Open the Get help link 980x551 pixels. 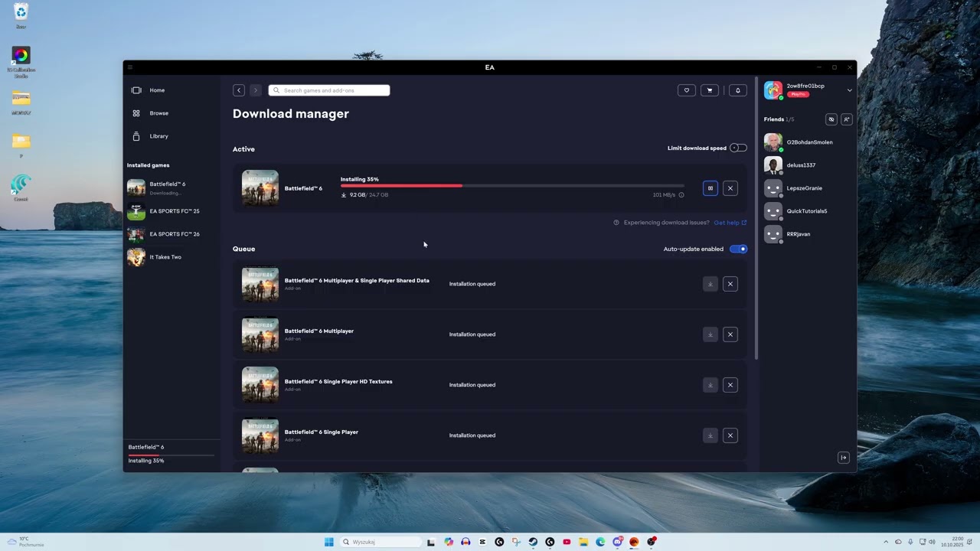point(730,223)
